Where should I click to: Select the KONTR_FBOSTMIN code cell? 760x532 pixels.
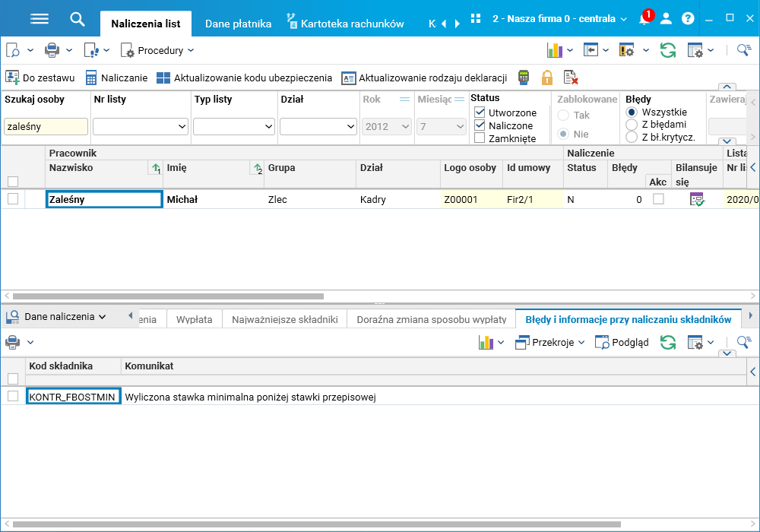coord(73,396)
